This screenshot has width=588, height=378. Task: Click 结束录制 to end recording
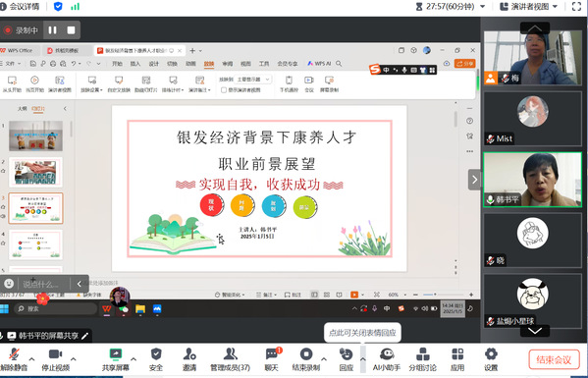click(x=306, y=359)
